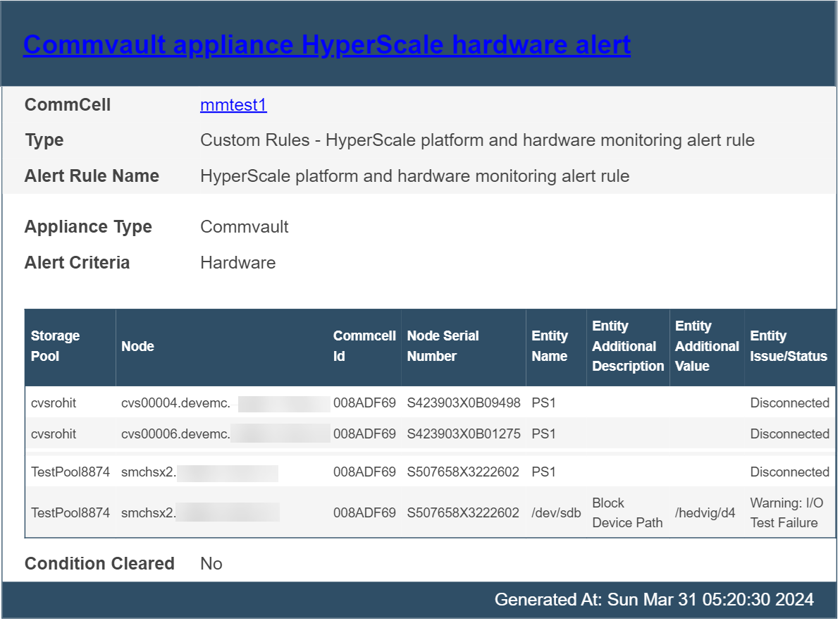The width and height of the screenshot is (840, 621).
Task: Click the Warning: I/O Test Failure status
Action: coord(786,512)
